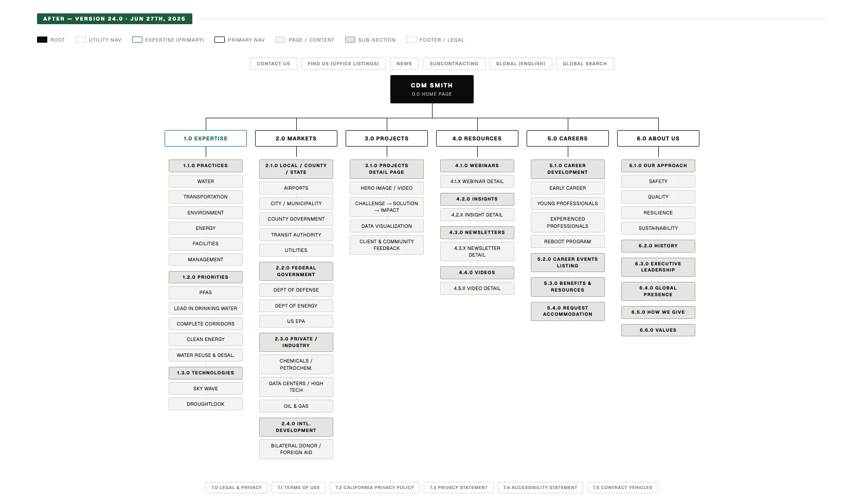Viewport: 864px width, 504px height.
Task: Click the Data Centers / High Tech node
Action: click(296, 387)
